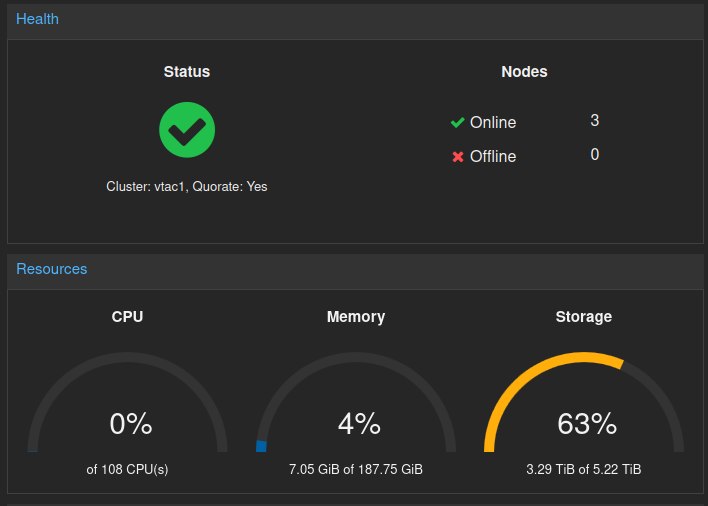Click the Offline nodes label
The height and width of the screenshot is (506, 708).
point(493,157)
